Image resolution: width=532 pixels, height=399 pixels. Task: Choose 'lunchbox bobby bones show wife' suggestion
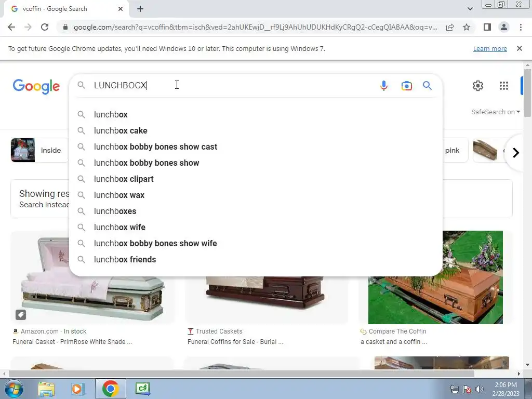click(256, 243)
